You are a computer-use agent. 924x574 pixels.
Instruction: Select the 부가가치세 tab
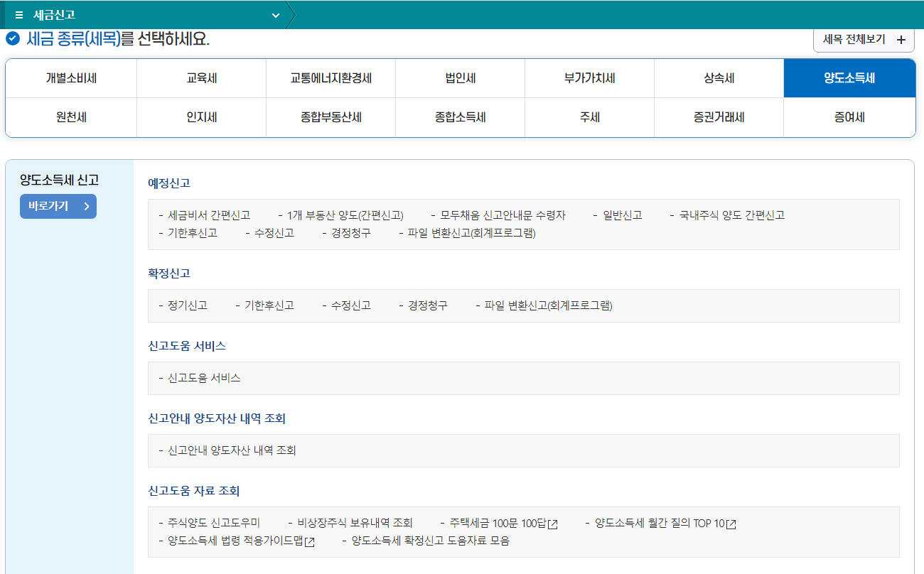[x=589, y=78]
